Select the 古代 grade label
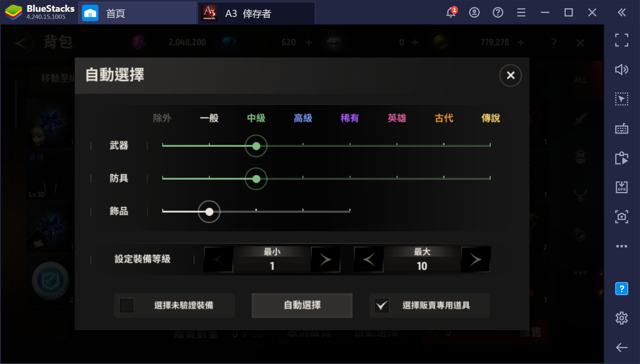Screen dimensions: 640x364 pos(444,118)
